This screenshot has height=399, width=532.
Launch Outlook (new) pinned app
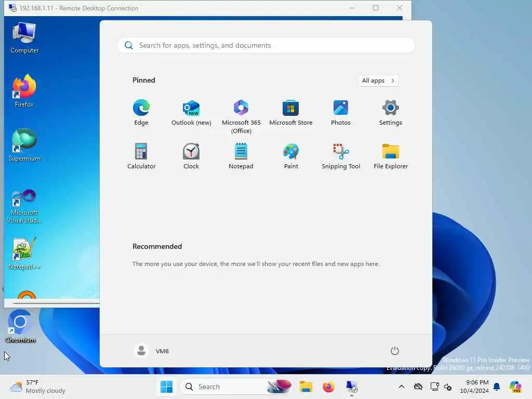(x=191, y=113)
